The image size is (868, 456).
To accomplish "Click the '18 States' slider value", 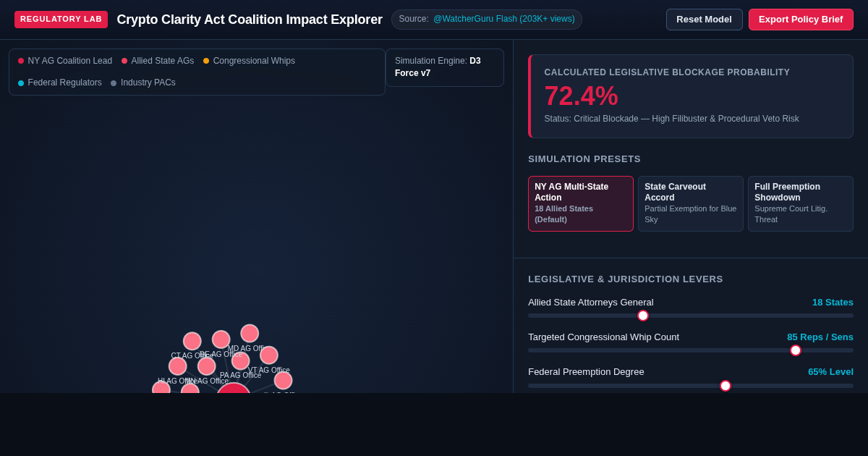I will pyautogui.click(x=833, y=302).
